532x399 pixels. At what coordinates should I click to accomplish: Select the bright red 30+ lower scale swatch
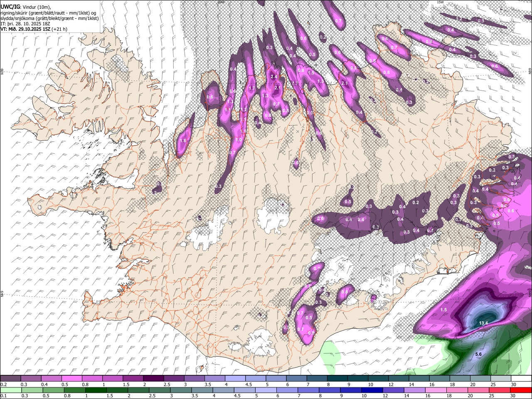click(520, 390)
